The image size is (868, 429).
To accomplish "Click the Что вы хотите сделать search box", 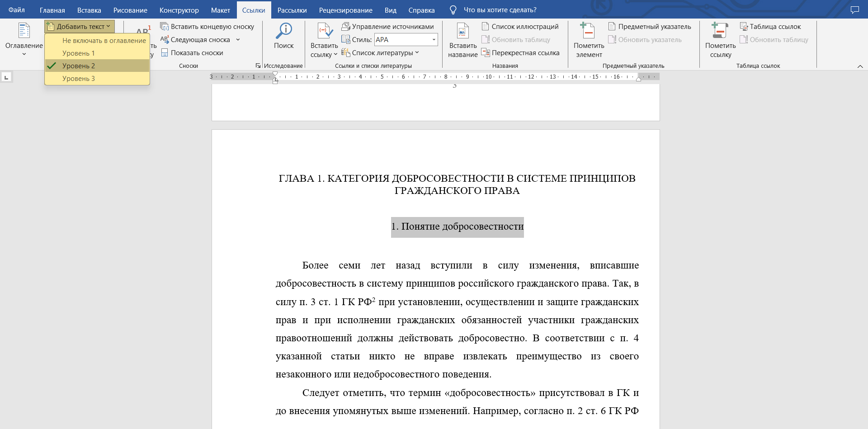I will click(x=500, y=10).
